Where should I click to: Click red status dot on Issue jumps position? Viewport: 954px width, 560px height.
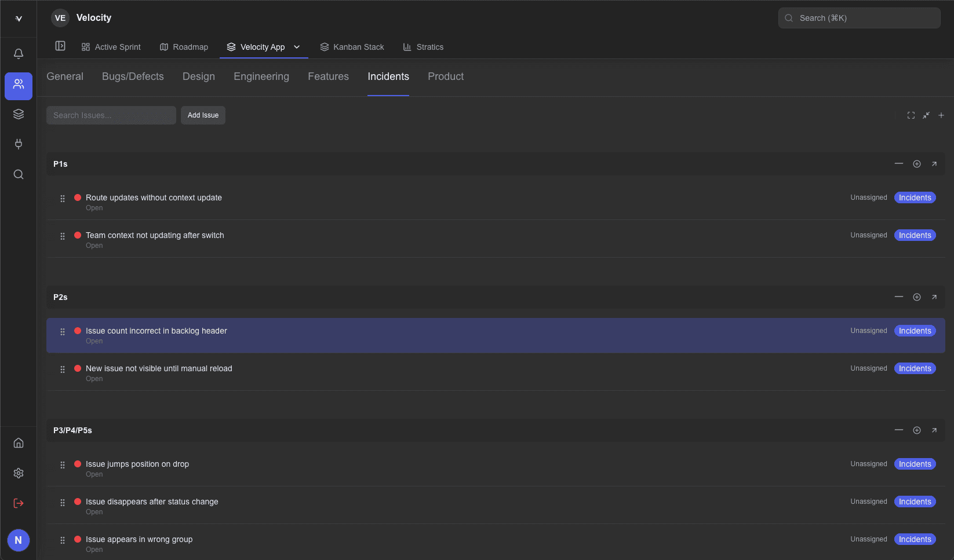(78, 464)
